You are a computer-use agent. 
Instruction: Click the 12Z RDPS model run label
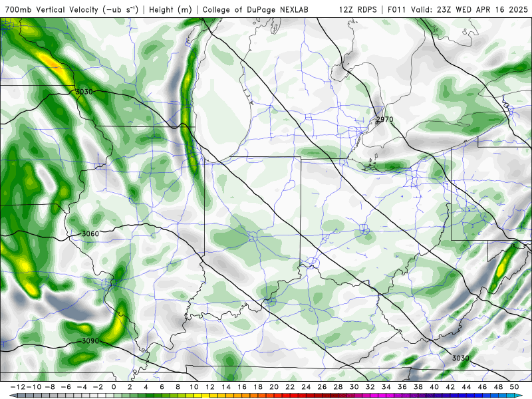358,9
